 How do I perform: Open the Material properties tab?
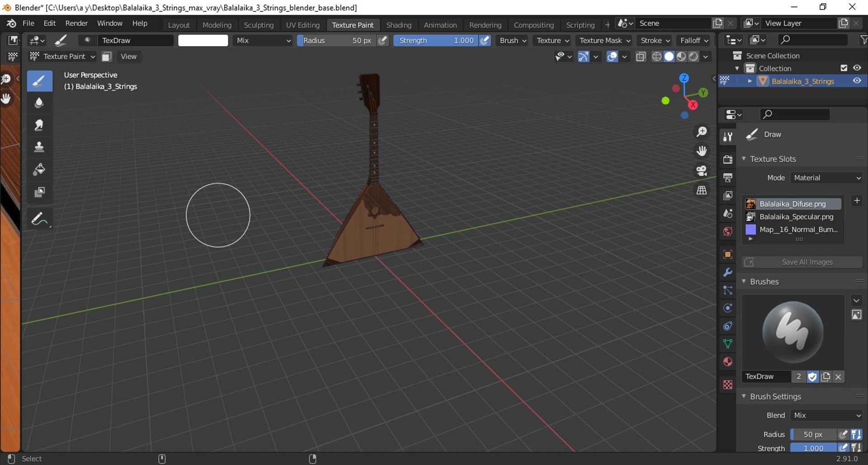(x=727, y=362)
